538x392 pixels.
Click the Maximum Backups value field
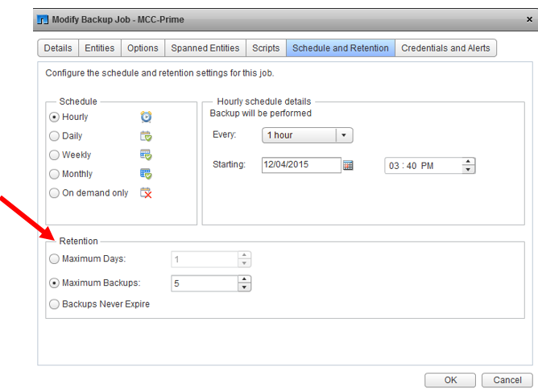[x=205, y=283]
